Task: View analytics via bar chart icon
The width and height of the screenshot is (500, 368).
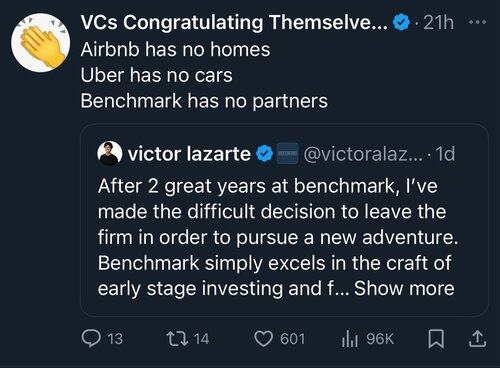Action: tap(350, 339)
